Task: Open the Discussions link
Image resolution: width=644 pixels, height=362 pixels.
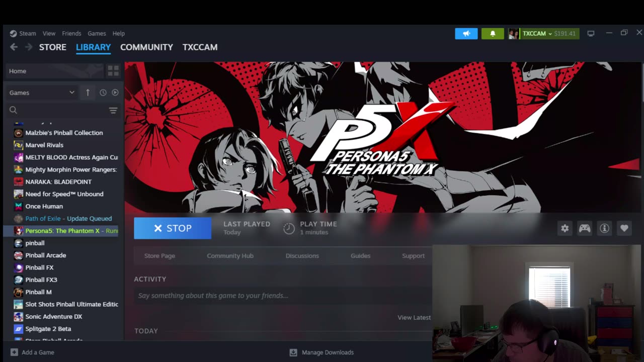Action: [302, 256]
